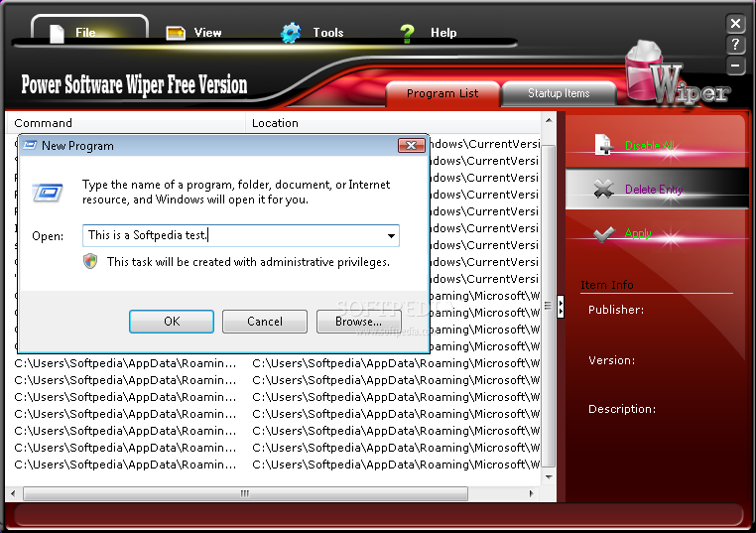Click the Delete Entry X icon
Image resolution: width=756 pixels, height=533 pixels.
pyautogui.click(x=603, y=189)
